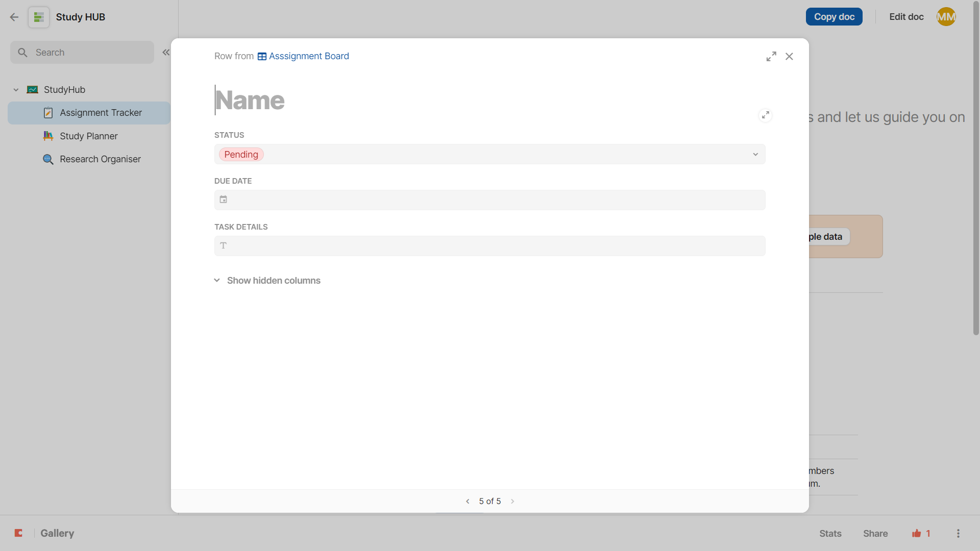The width and height of the screenshot is (980, 551).
Task: Collapse the sidebar with double-chevron icon
Action: (166, 53)
